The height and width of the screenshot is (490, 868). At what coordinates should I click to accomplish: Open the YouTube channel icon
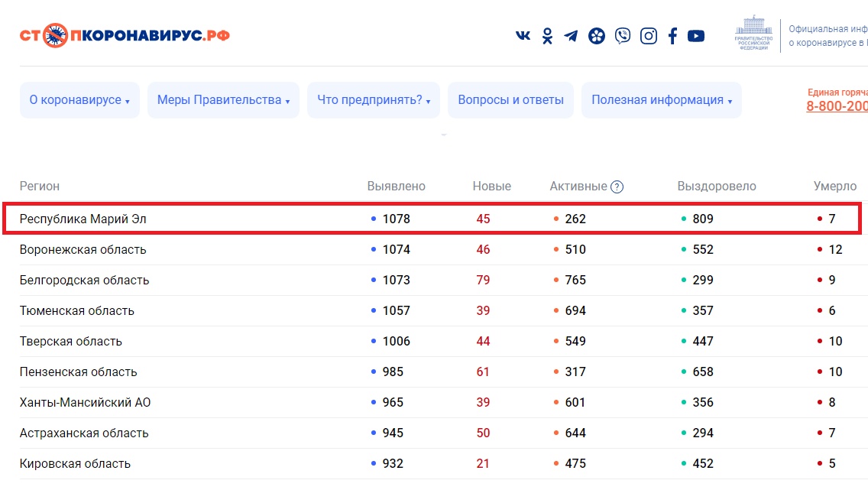pos(696,36)
